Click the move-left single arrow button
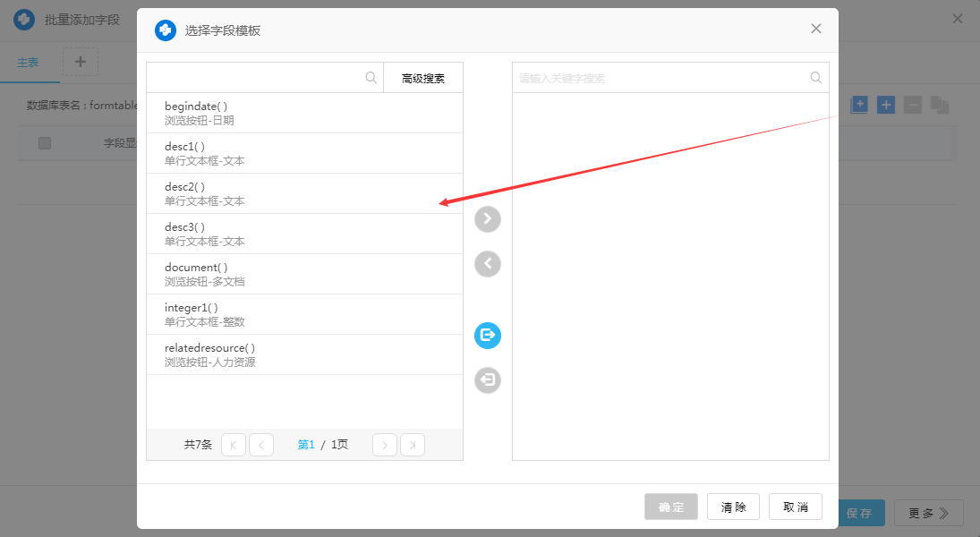Viewport: 980px width, 537px height. (x=487, y=264)
